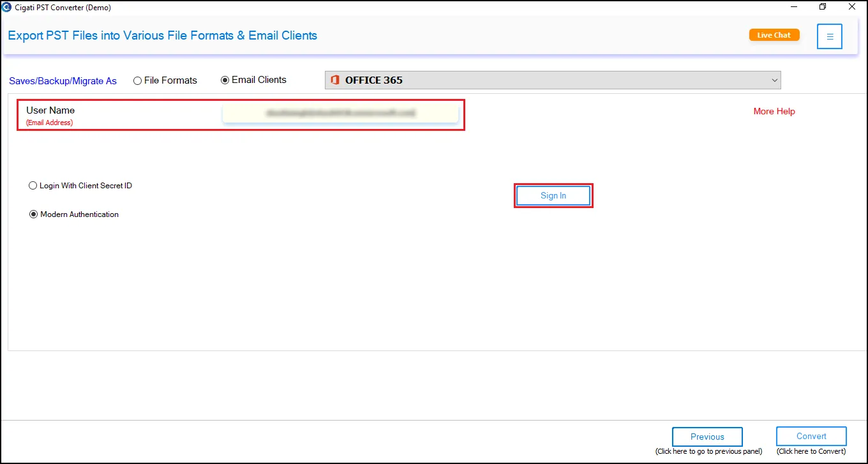Screen dimensions: 868x464
Task: Choose Login With Client Secret ID
Action: tap(80, 186)
